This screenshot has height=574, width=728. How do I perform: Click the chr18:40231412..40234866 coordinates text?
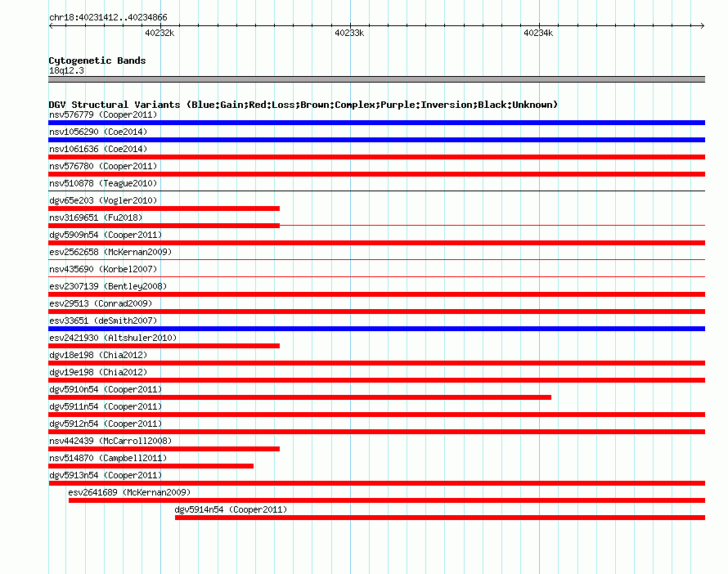tap(108, 18)
